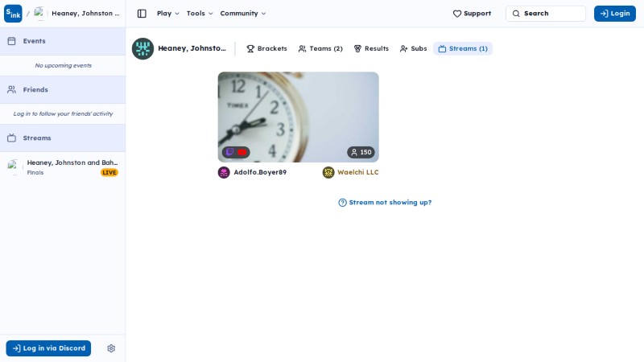The image size is (644, 362).
Task: Switch to the Subs tab
Action: click(413, 48)
